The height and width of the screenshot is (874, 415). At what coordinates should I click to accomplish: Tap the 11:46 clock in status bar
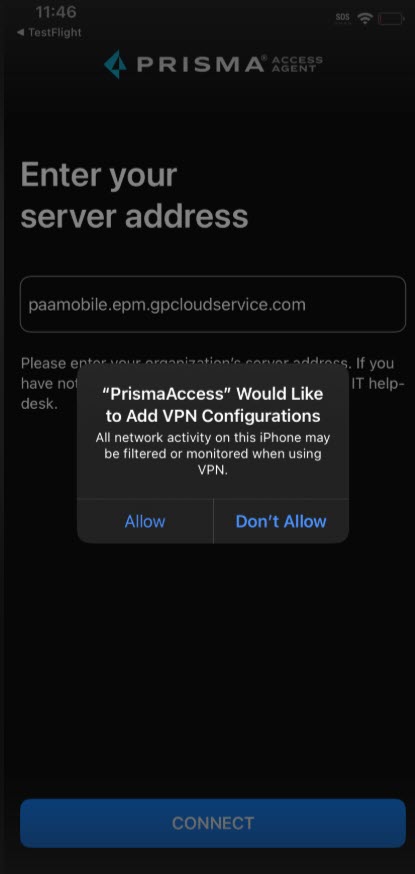click(56, 12)
